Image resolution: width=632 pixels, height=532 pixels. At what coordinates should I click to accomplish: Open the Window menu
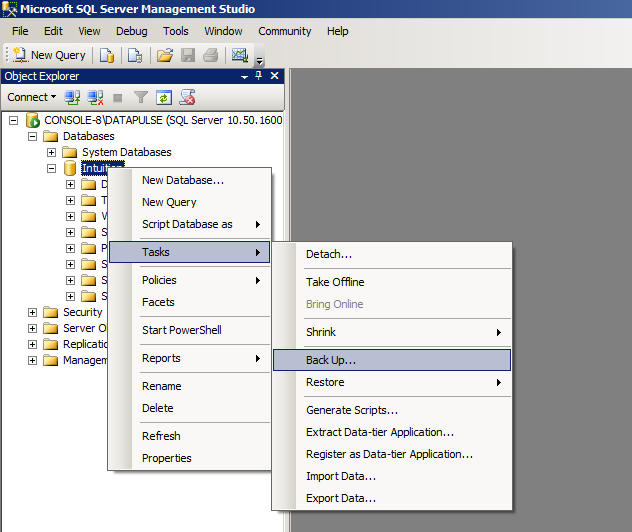[223, 31]
